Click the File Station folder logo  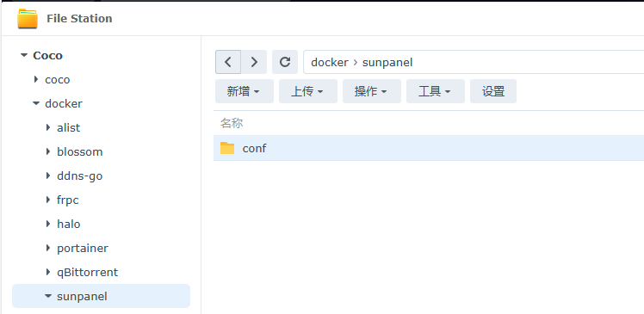28,18
